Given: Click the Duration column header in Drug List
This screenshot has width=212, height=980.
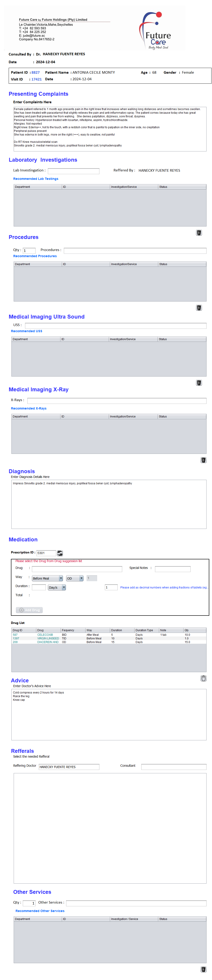Looking at the screenshot, I should tap(117, 630).
